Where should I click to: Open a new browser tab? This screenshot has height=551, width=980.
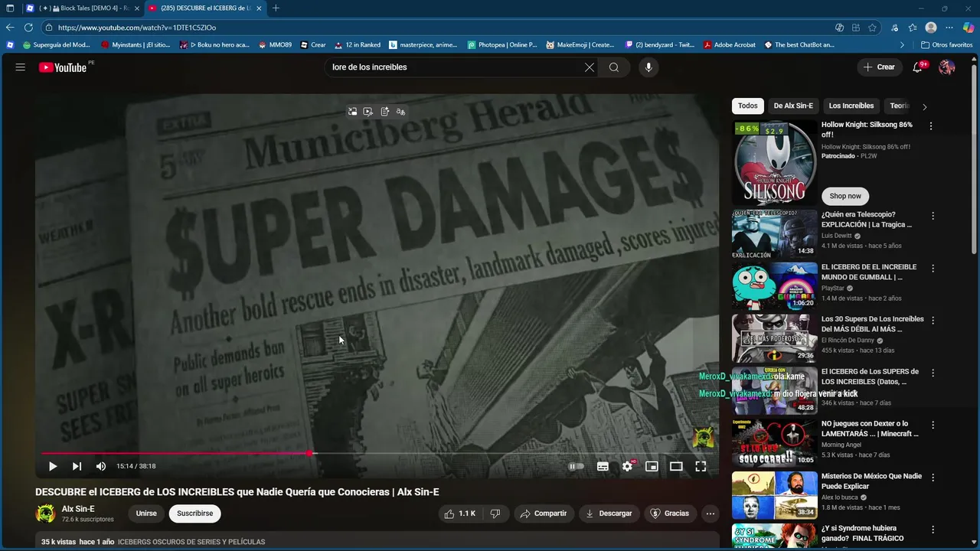click(x=276, y=8)
